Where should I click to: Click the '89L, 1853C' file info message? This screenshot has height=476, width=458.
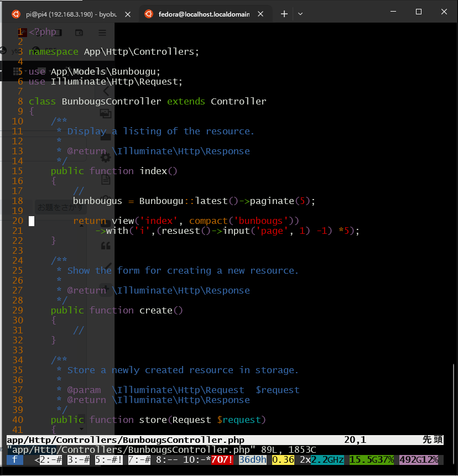(x=289, y=450)
